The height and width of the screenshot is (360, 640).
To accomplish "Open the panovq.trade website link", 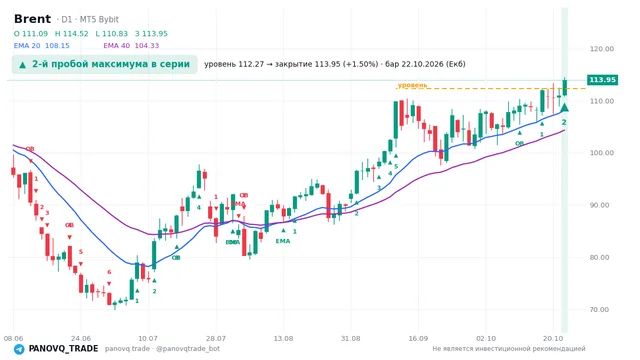I will coord(127,349).
